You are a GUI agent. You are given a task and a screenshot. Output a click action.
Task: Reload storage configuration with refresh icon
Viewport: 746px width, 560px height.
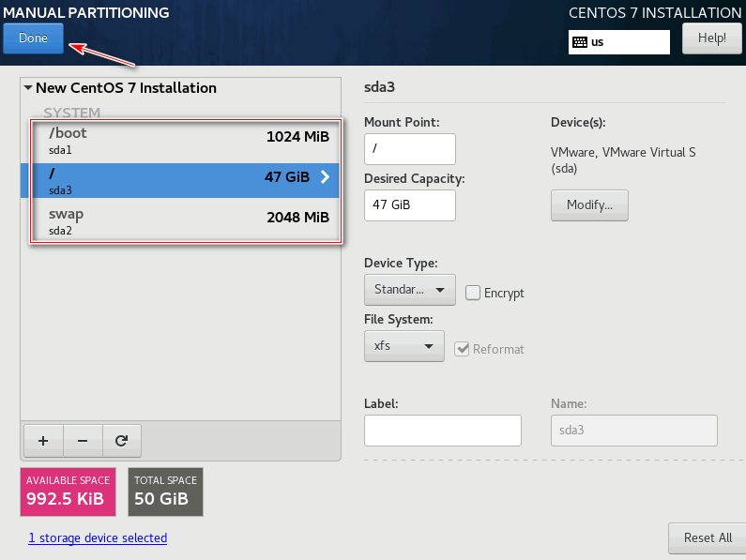[x=122, y=441]
